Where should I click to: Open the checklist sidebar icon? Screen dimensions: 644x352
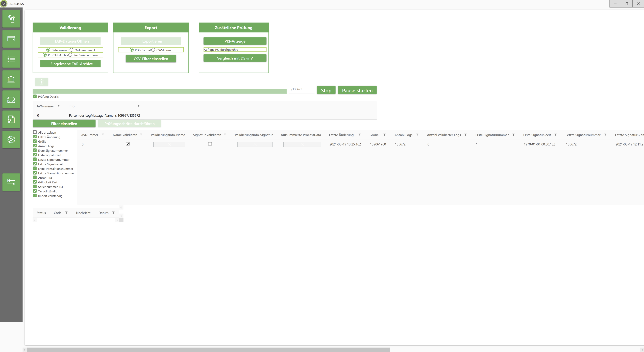click(11, 59)
